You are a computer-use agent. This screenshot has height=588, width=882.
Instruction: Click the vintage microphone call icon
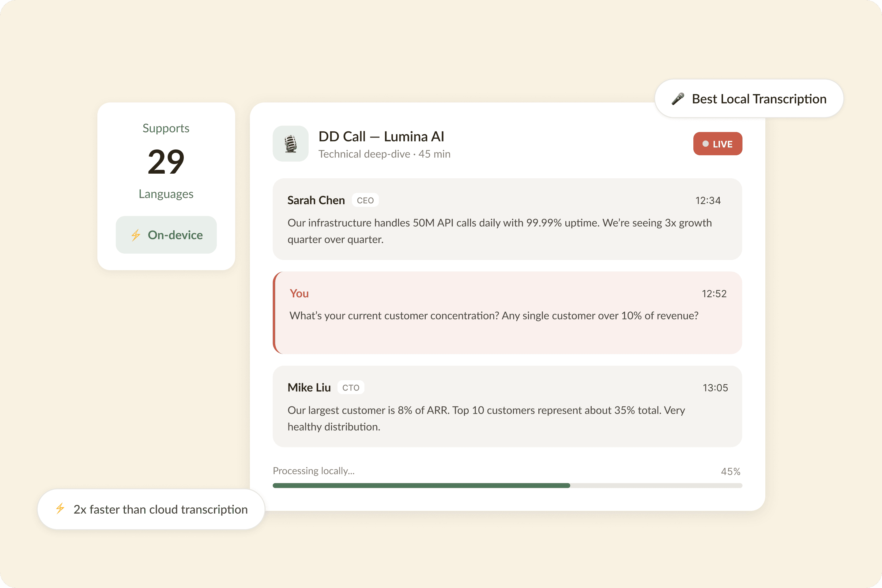coord(291,144)
